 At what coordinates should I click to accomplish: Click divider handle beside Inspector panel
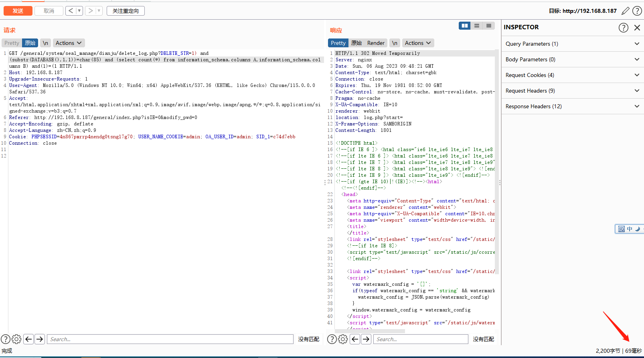[500, 182]
